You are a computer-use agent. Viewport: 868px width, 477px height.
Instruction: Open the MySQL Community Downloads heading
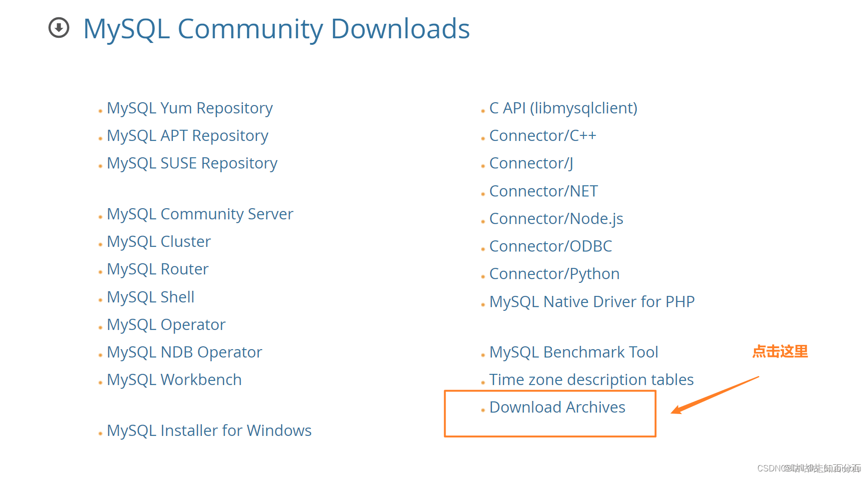(x=277, y=29)
